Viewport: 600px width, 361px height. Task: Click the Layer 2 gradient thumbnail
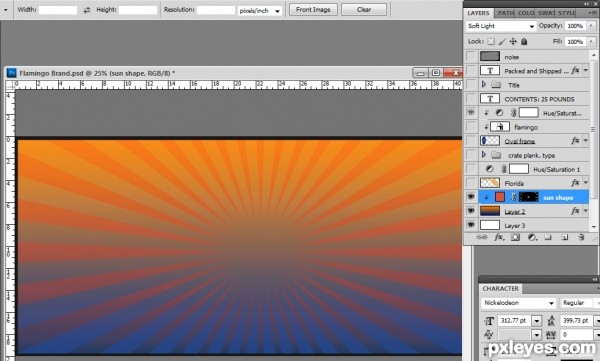[490, 211]
